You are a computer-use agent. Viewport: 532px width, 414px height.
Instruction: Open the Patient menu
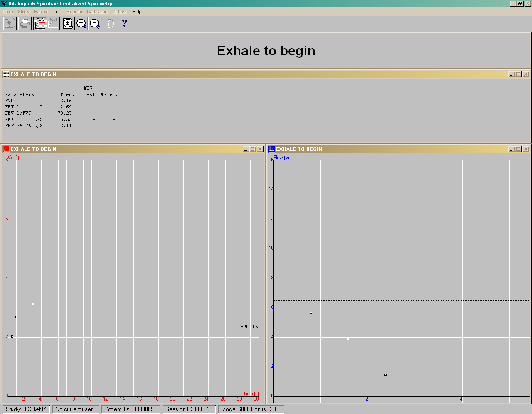pyautogui.click(x=41, y=12)
